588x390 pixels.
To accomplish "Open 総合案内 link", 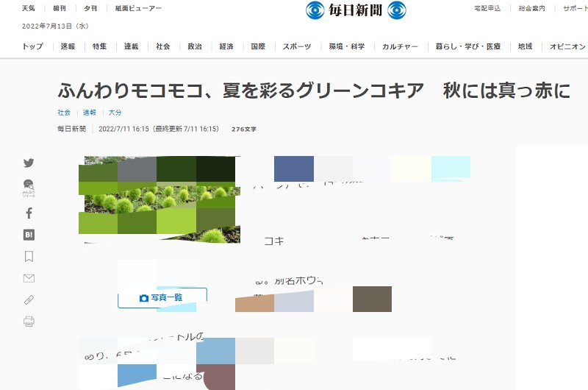I will tap(531, 8).
